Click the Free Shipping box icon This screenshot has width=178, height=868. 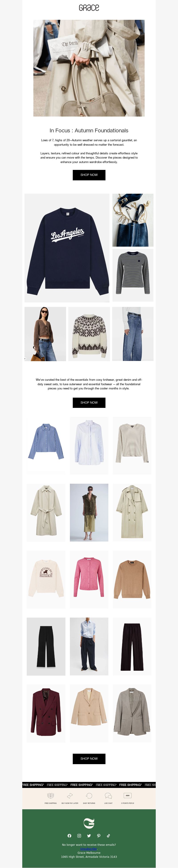[x=51, y=795]
